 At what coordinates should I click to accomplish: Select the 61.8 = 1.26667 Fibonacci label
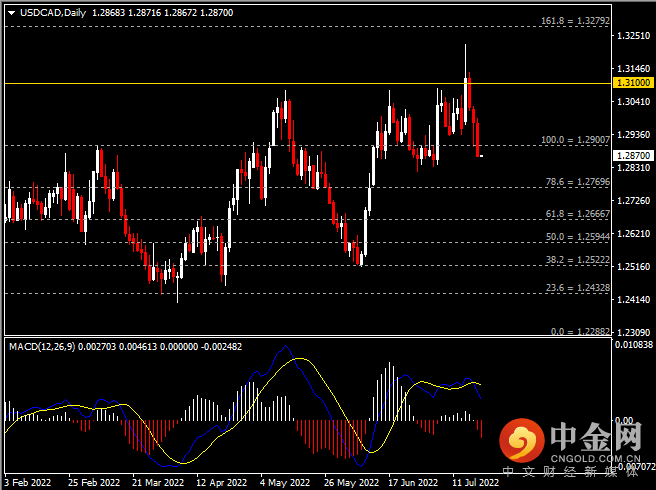[x=578, y=214]
